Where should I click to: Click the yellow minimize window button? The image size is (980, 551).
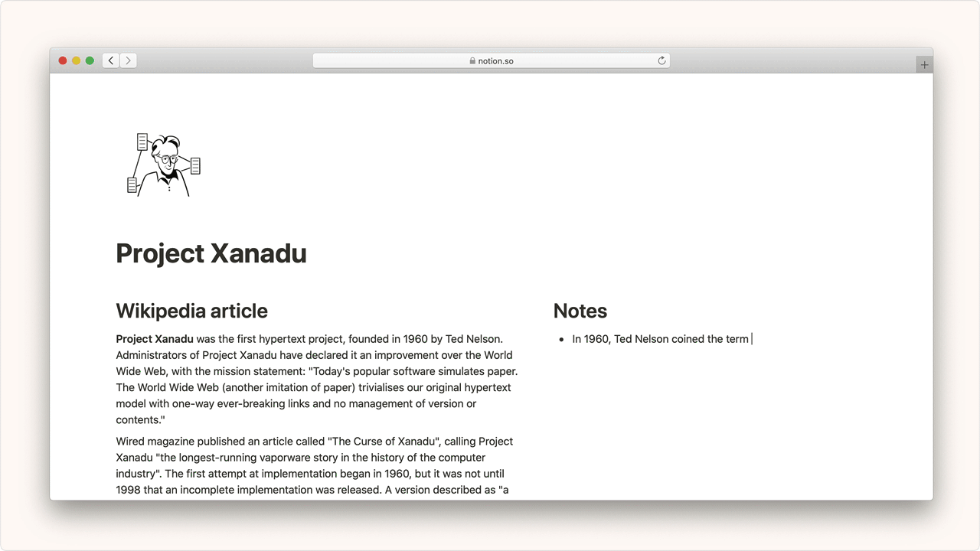pos(76,60)
